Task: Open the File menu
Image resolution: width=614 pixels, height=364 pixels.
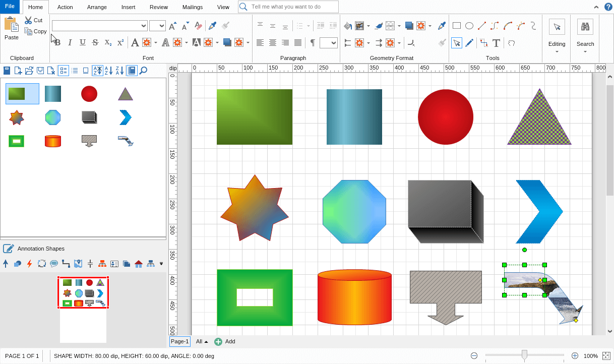Action: coord(10,7)
